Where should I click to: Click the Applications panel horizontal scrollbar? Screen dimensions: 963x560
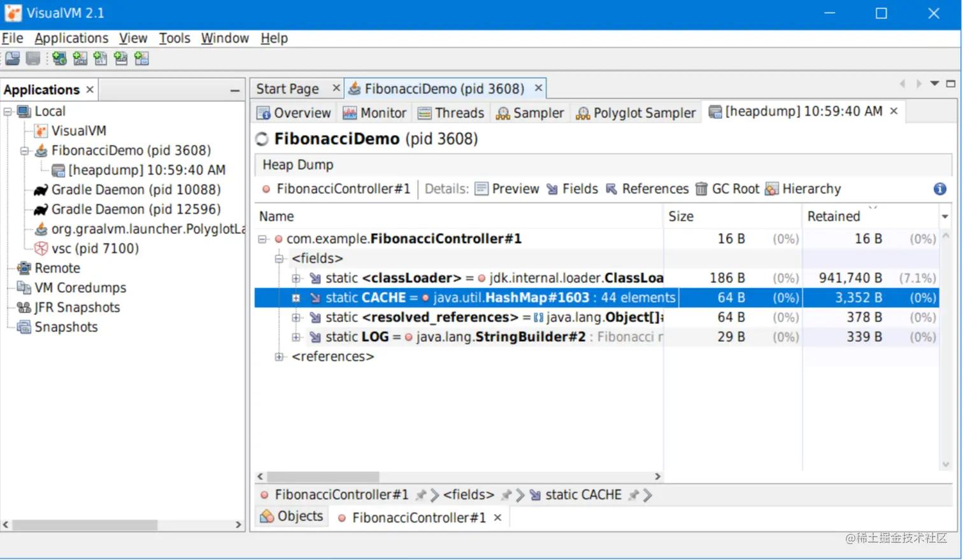tap(85, 525)
